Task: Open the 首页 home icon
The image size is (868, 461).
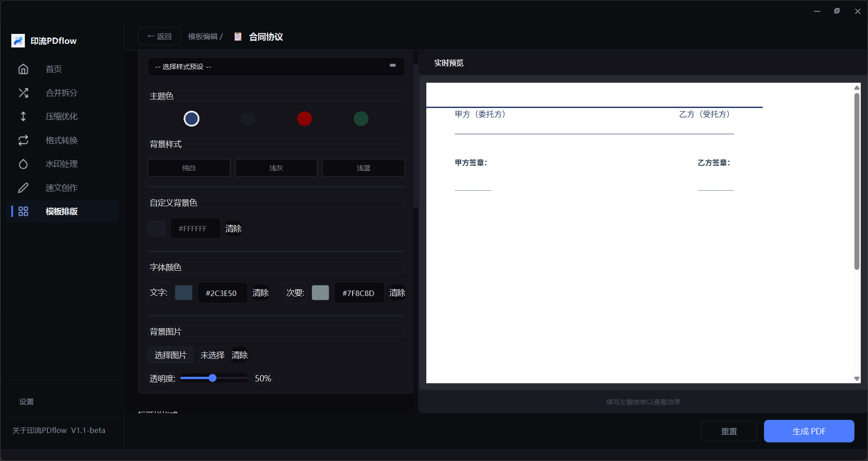Action: click(x=23, y=69)
